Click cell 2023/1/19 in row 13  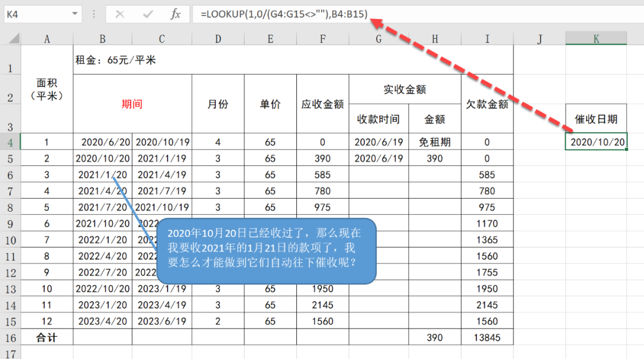tap(162, 289)
